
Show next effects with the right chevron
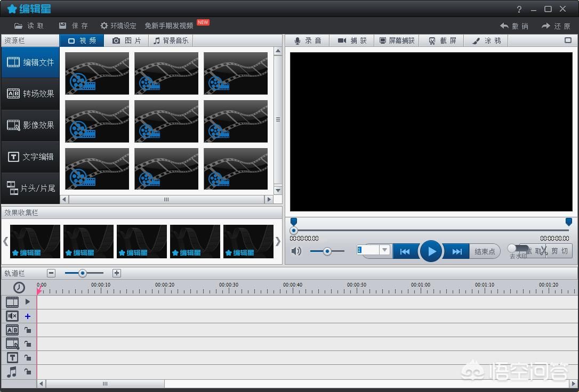point(277,241)
